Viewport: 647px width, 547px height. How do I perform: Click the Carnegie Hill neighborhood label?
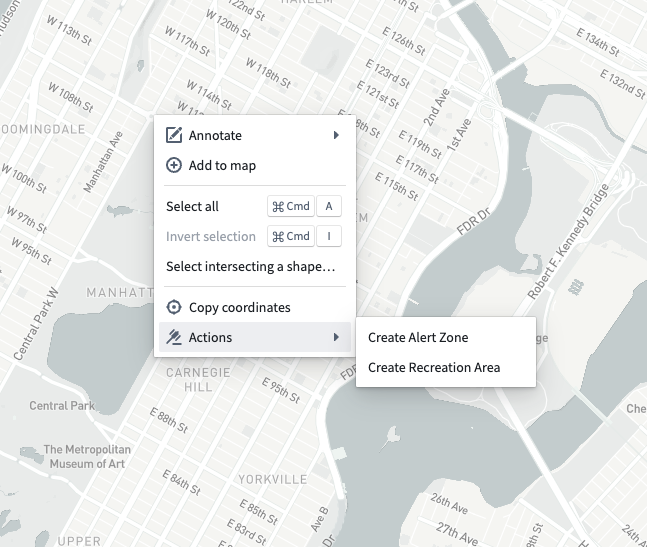click(198, 380)
